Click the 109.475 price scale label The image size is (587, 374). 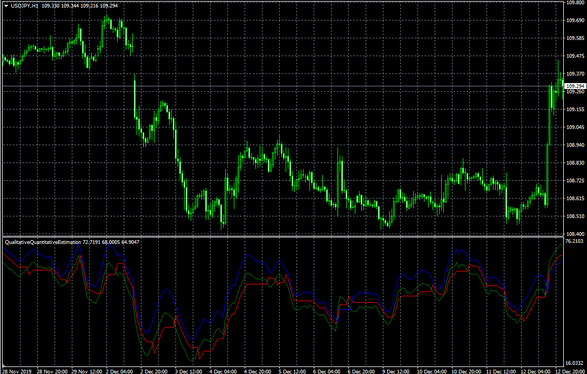(575, 56)
